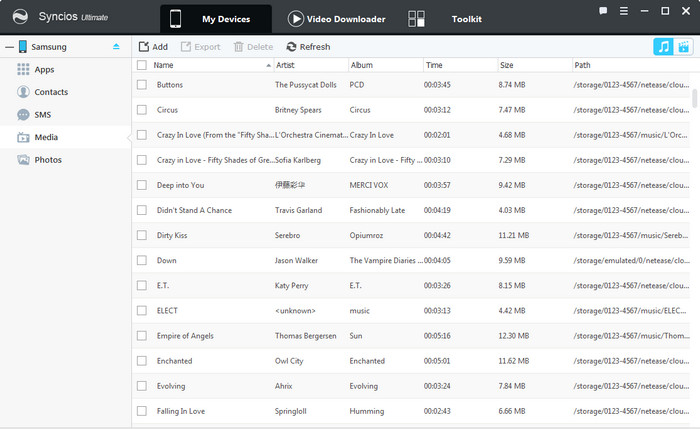Collapse the Samsung device tree
The width and height of the screenshot is (700, 429).
9,47
